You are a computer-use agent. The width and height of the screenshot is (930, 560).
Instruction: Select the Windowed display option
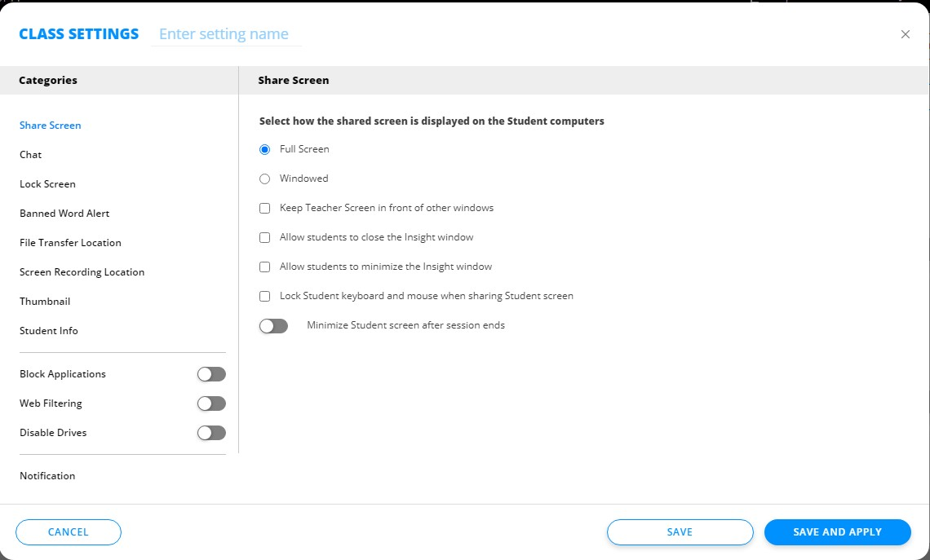264,179
